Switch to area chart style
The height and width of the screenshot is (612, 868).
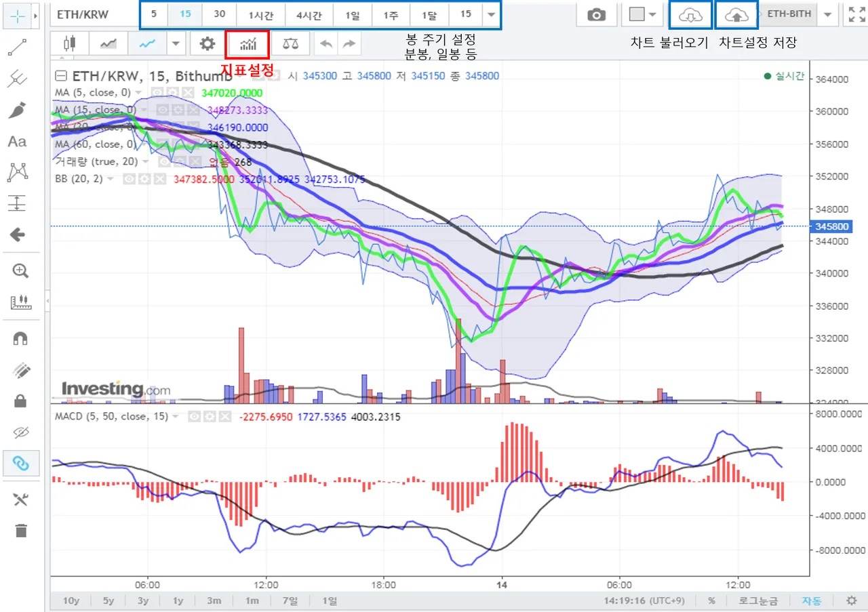click(108, 44)
